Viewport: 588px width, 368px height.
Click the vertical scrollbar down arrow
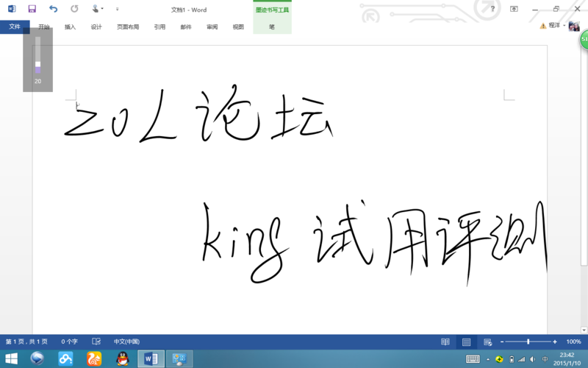coord(584,330)
